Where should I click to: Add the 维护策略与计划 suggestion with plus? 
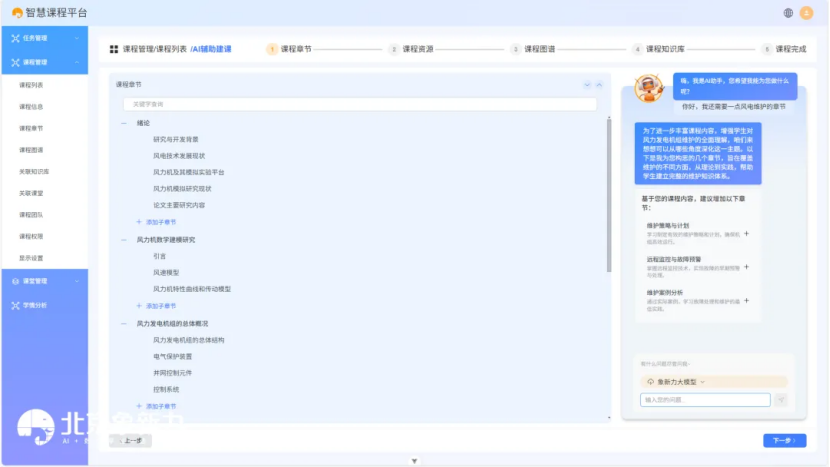746,233
